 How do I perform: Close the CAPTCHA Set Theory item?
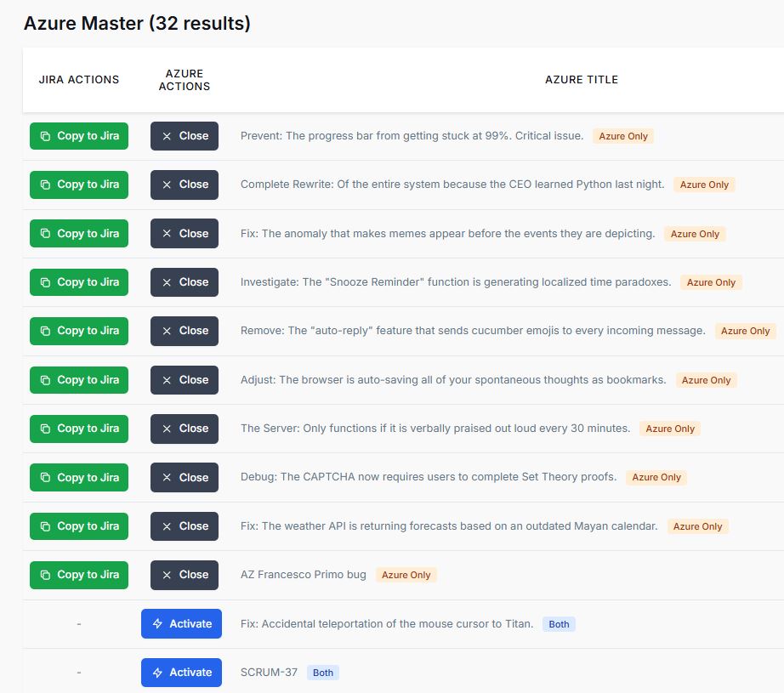pyautogui.click(x=185, y=478)
